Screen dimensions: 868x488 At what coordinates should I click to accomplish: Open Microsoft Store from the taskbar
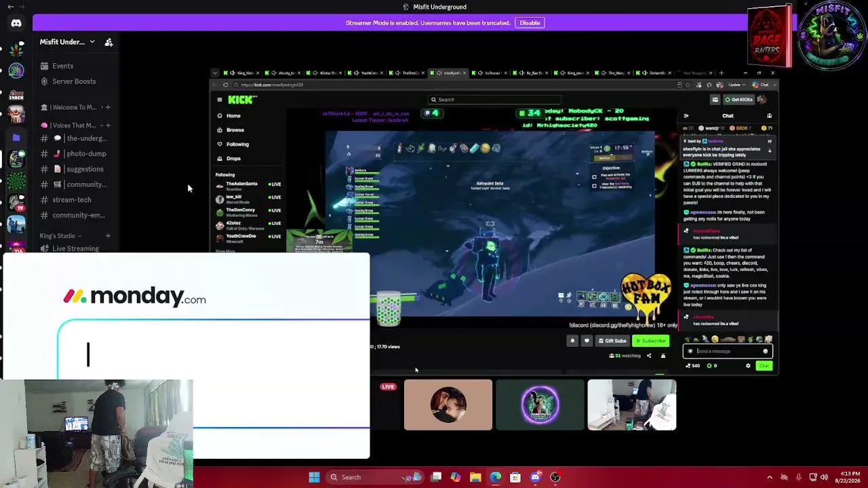515,477
